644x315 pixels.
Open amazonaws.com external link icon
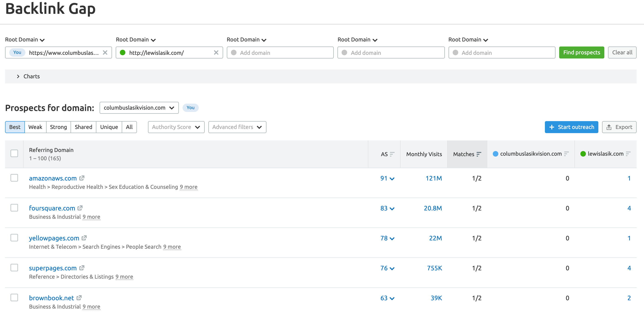(x=82, y=178)
